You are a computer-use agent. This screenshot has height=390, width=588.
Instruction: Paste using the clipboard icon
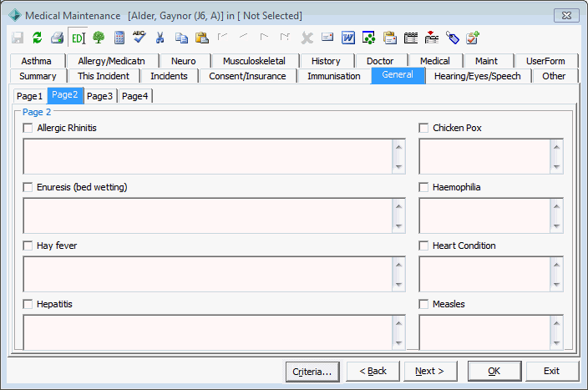click(x=202, y=38)
